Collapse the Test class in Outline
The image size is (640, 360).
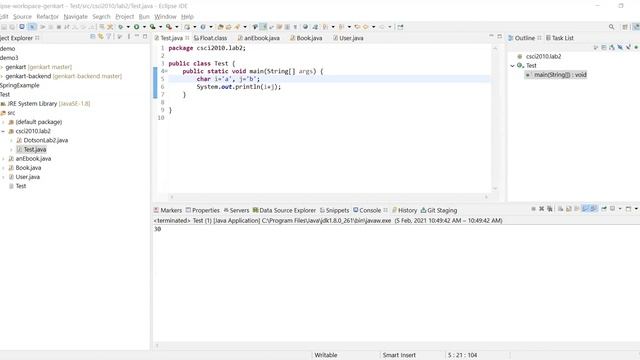point(513,66)
